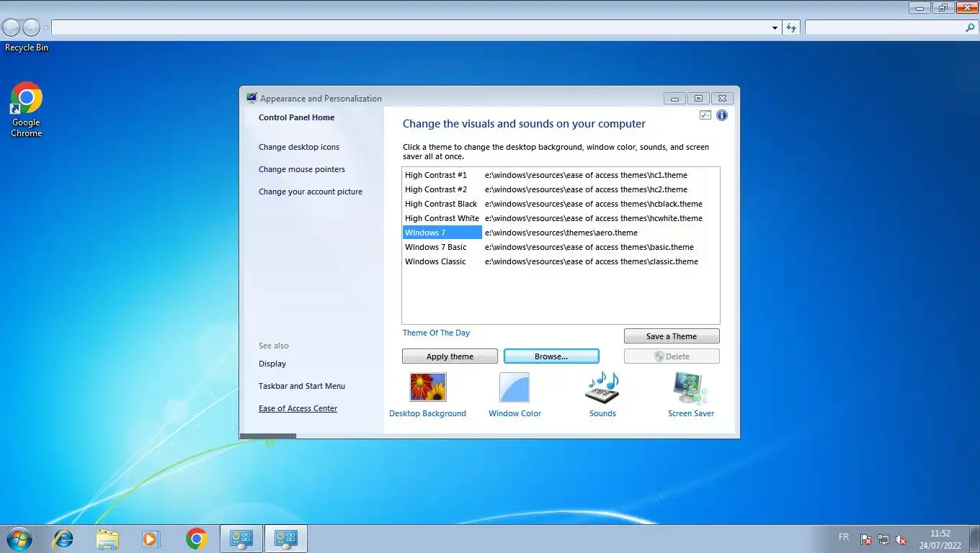Click the checklist options icon near info
The height and width of the screenshot is (553, 980).
(705, 115)
